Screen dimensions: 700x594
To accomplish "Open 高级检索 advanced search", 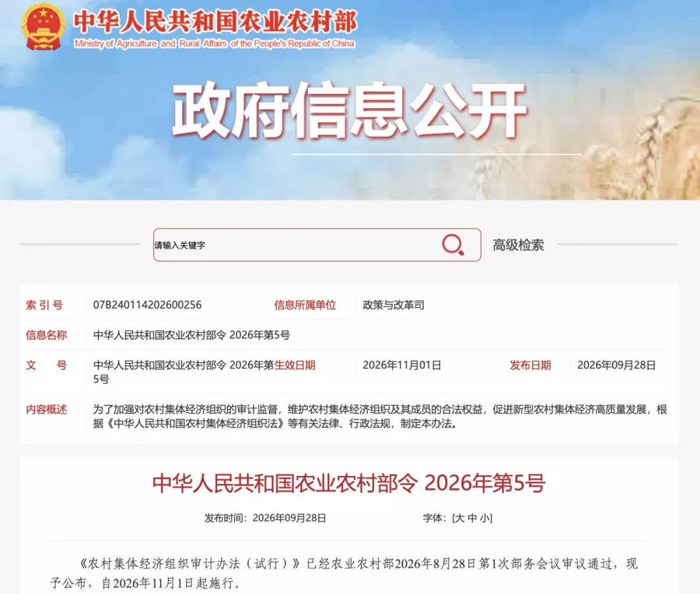I will tap(519, 244).
